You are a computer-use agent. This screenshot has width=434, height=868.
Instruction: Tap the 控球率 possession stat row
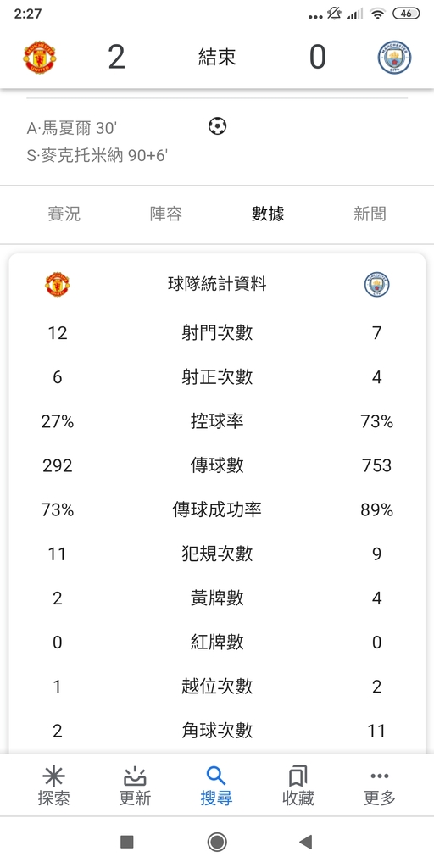217,421
